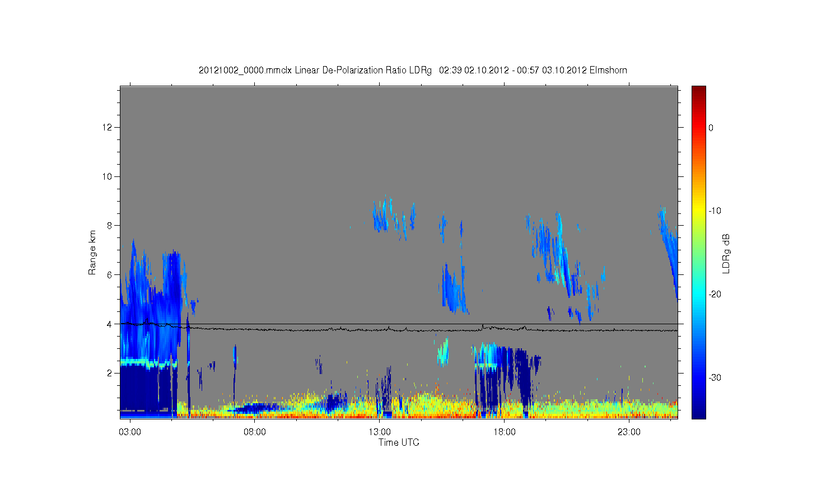The image size is (840, 504).
Task: Click the 13:00 time tick label
Action: [x=380, y=432]
